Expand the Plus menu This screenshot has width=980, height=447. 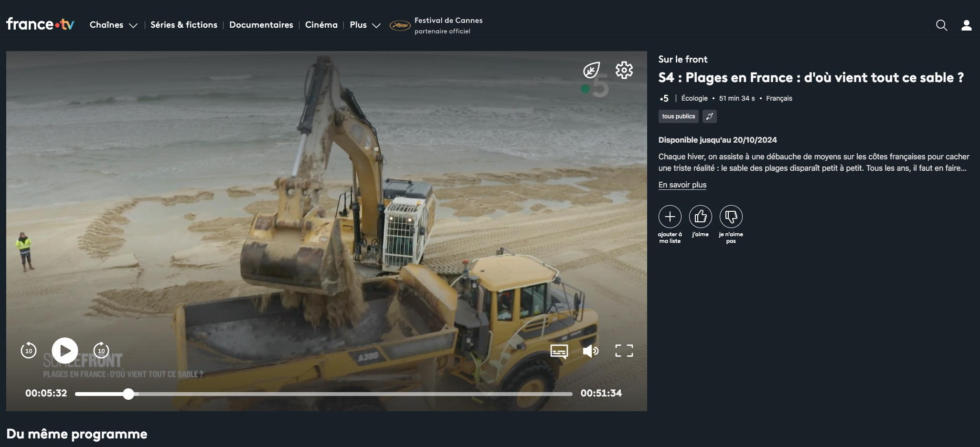(365, 25)
